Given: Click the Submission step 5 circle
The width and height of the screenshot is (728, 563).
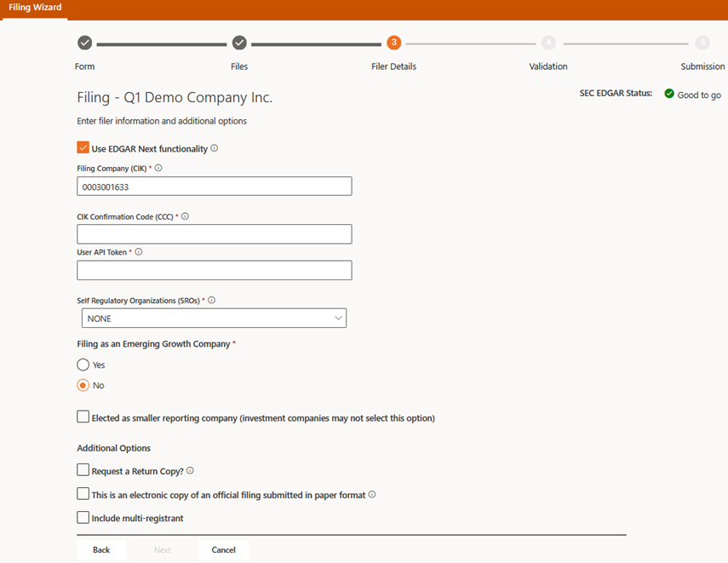Looking at the screenshot, I should pos(702,43).
